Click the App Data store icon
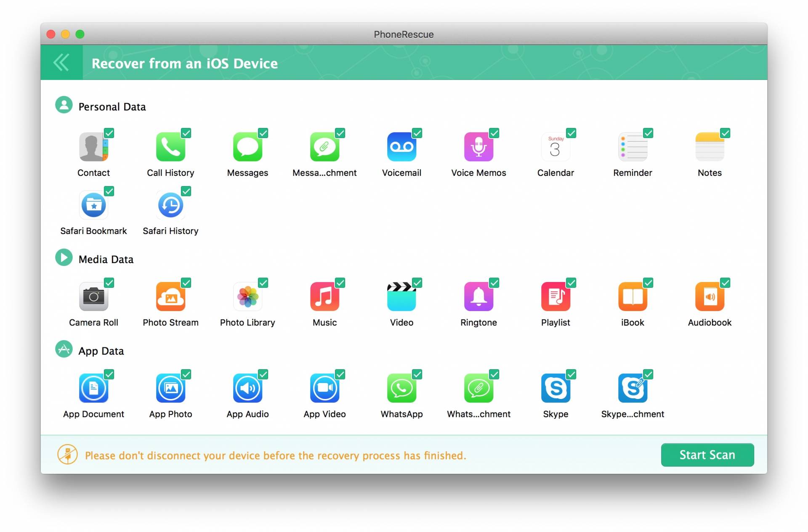The width and height of the screenshot is (808, 532). pos(64,349)
